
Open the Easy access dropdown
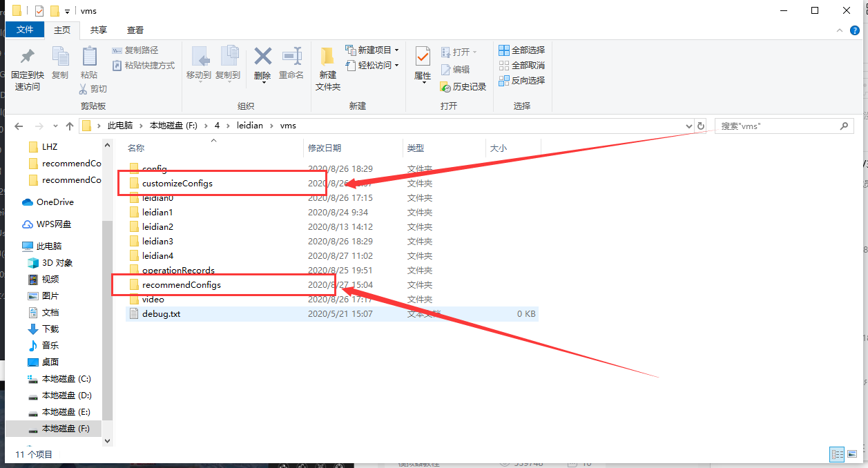(x=397, y=66)
